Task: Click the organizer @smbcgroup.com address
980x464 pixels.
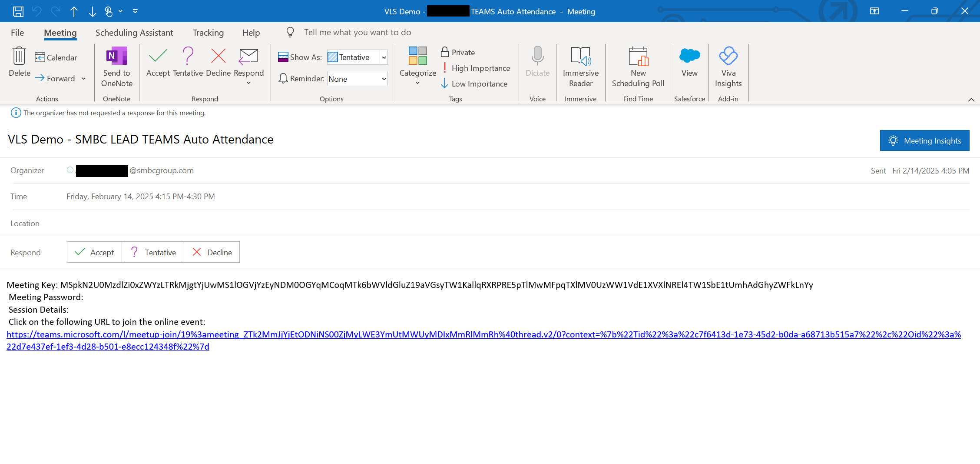Action: click(162, 170)
